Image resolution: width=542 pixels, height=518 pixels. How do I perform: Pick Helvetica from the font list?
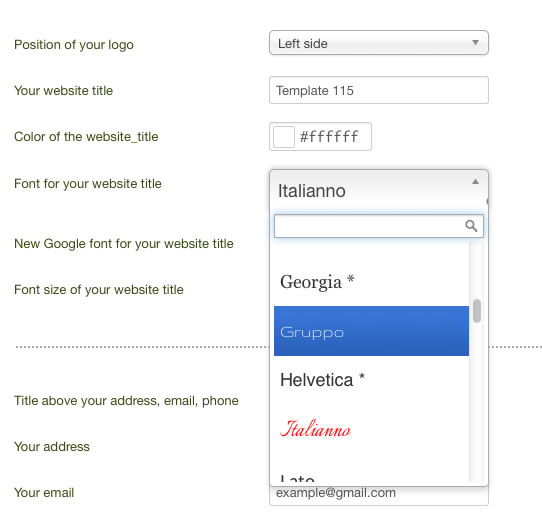coord(371,380)
